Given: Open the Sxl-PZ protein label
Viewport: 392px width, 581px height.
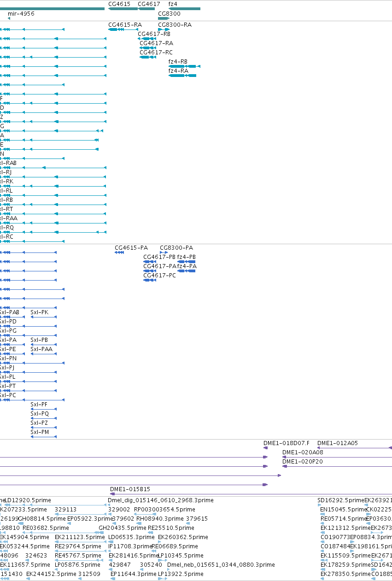Looking at the screenshot, I should pos(39,423).
